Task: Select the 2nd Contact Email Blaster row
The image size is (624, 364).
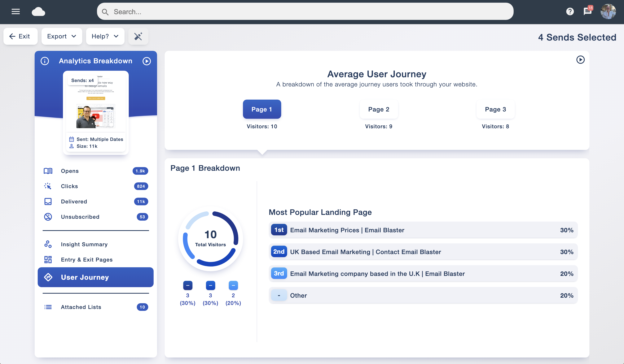Action: point(423,252)
